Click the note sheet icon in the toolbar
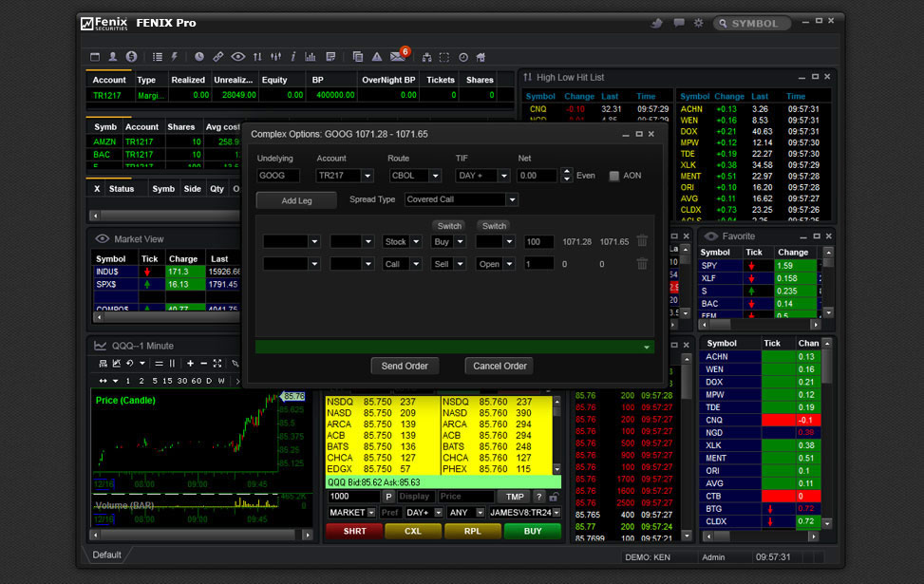Viewport: 924px width, 584px height. point(330,57)
